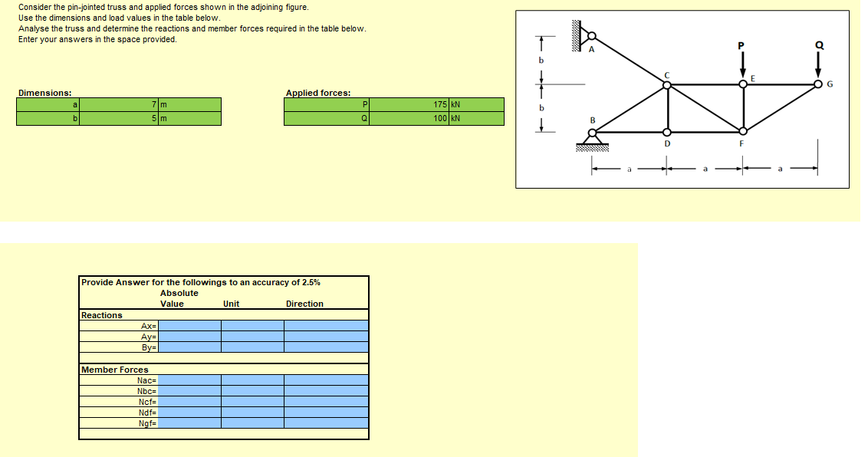Image resolution: width=868 pixels, height=457 pixels.
Task: Select the Ay absolute value cell
Action: pos(190,337)
